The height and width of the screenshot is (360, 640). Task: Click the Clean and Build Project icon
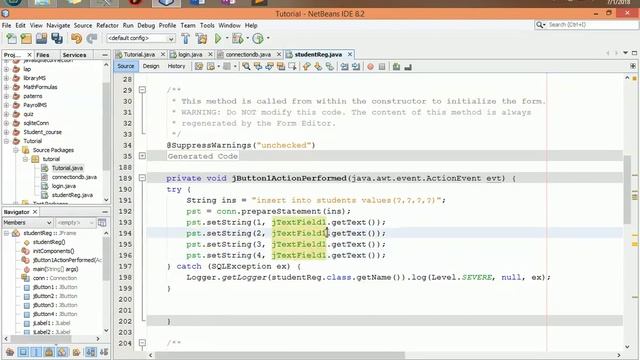click(201, 39)
